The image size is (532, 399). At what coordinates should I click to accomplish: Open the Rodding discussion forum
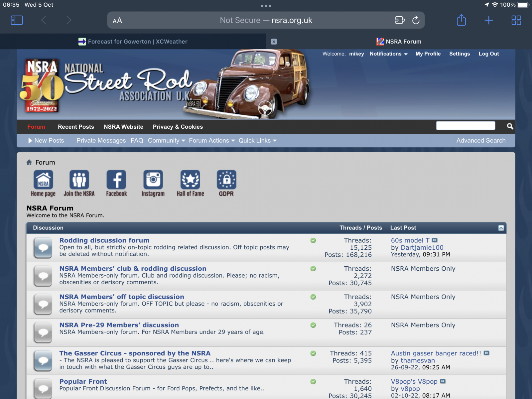tap(104, 240)
